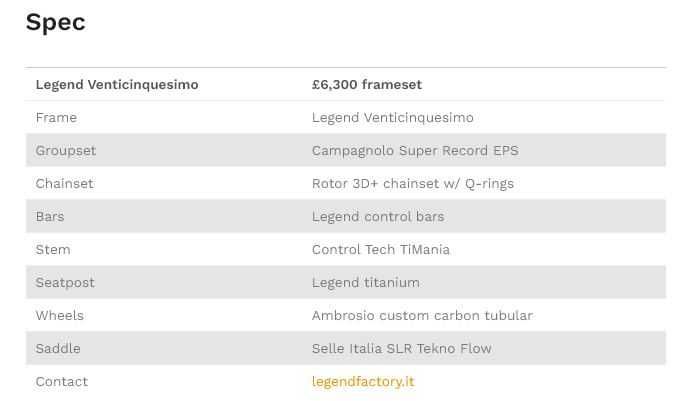
Task: Click Selle Italia SLR Tekno Flow text
Action: pos(402,349)
